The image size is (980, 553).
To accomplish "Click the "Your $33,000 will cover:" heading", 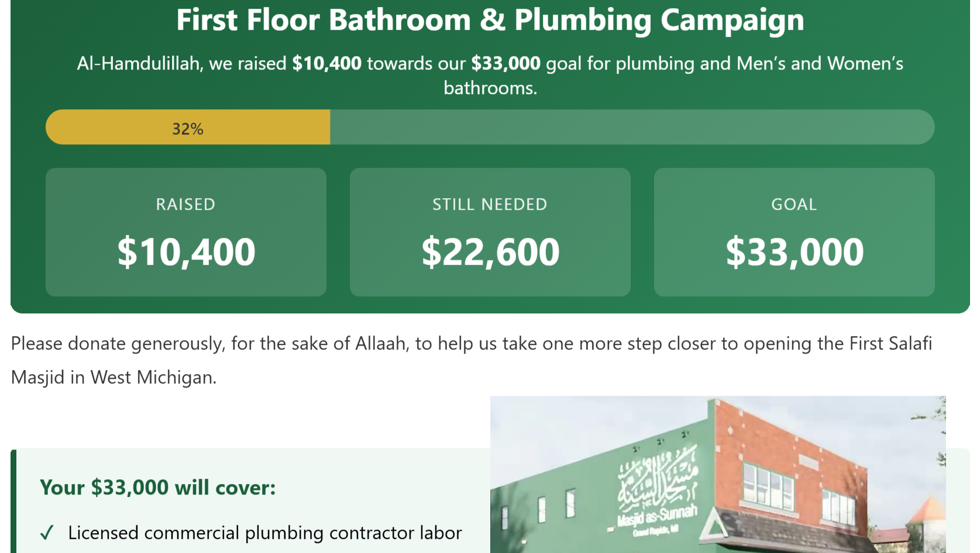I will pyautogui.click(x=158, y=487).
